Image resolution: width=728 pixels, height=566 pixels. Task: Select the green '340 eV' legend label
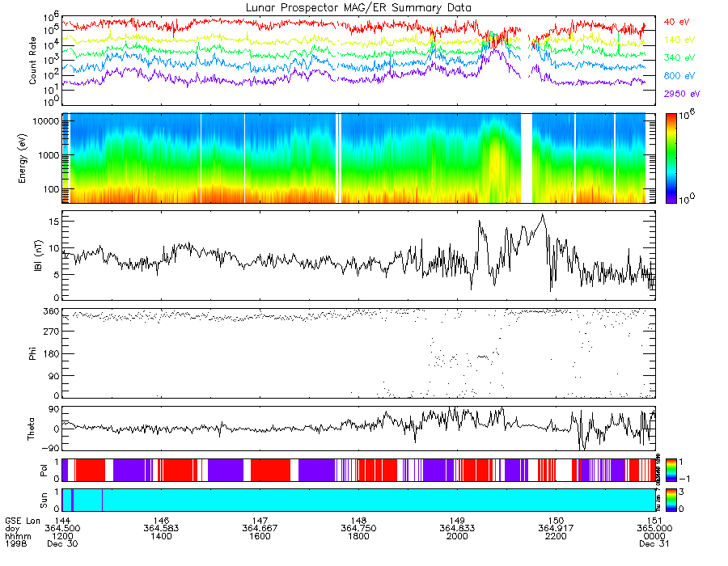679,58
